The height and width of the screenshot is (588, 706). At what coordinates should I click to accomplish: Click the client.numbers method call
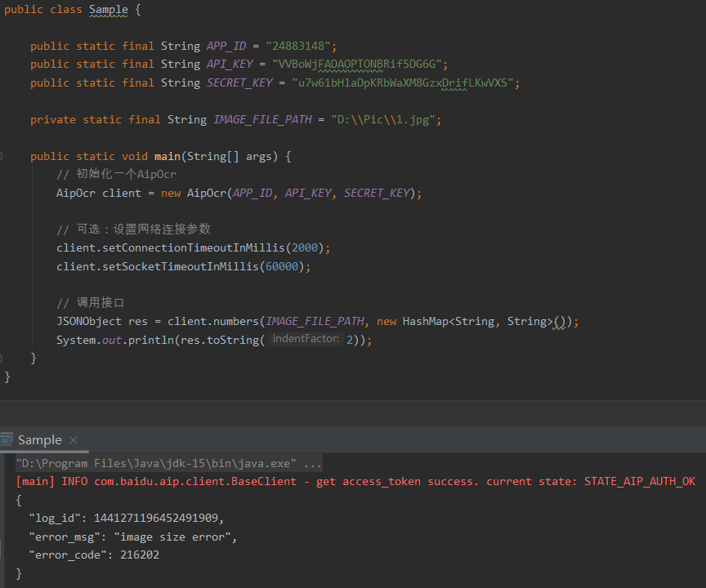(213, 322)
